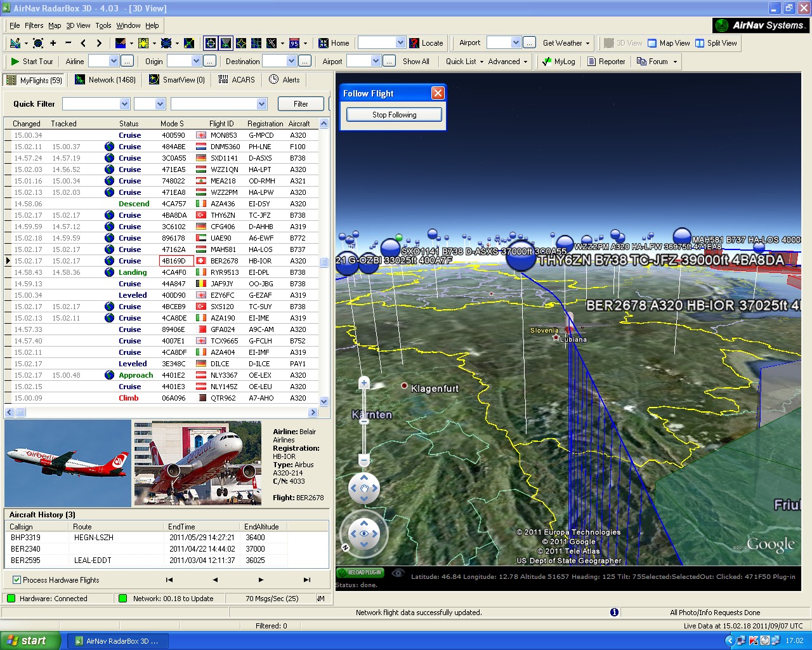Click the map ruler tool icon
This screenshot has width=812, height=650.
pos(15,43)
